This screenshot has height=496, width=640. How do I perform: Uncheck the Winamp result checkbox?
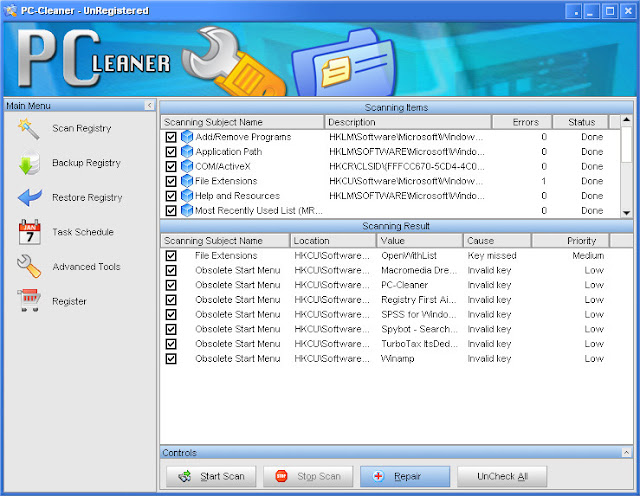coord(171,359)
